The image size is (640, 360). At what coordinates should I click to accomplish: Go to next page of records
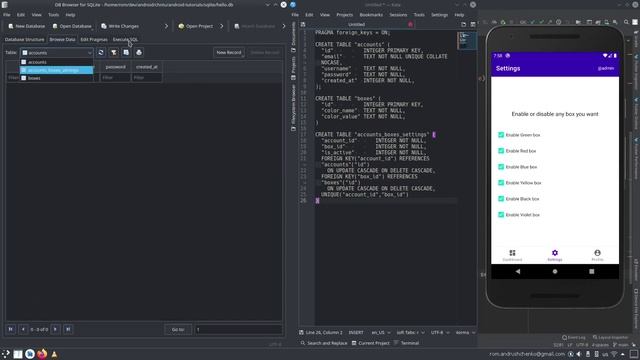56,329
